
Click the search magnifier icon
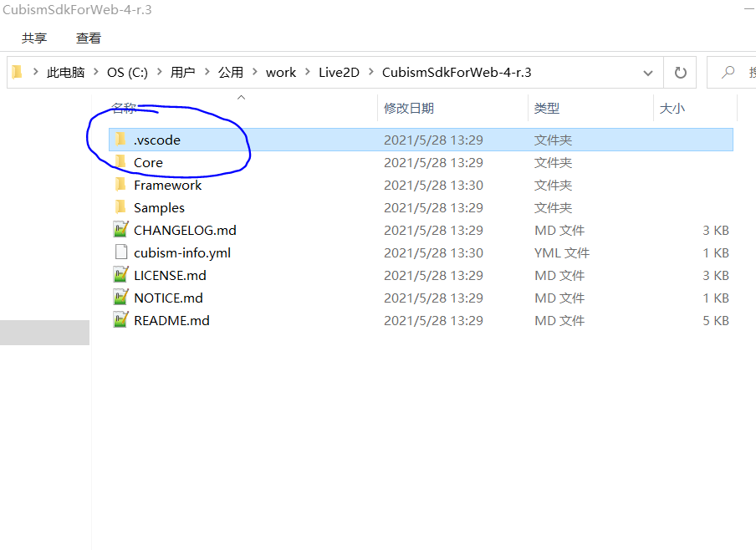728,73
